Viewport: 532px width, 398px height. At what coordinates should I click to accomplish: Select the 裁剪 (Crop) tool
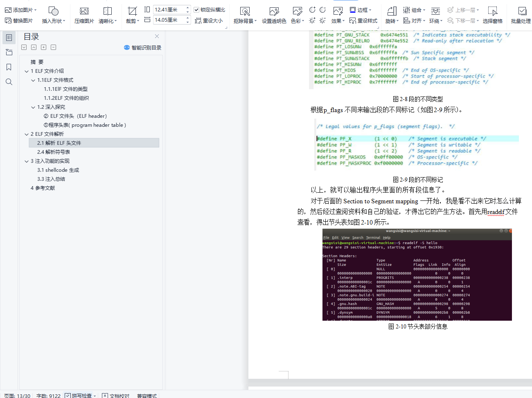pos(132,15)
